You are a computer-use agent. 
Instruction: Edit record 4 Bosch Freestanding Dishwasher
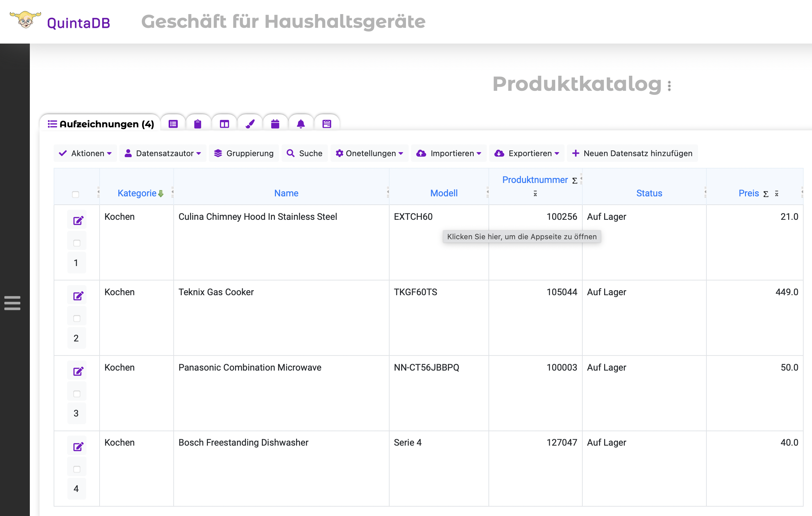[78, 447]
